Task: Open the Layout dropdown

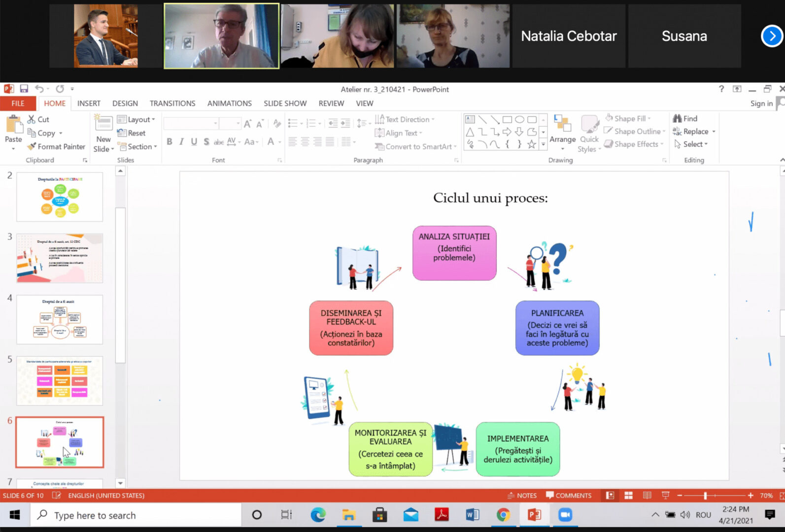Action: pyautogui.click(x=136, y=119)
